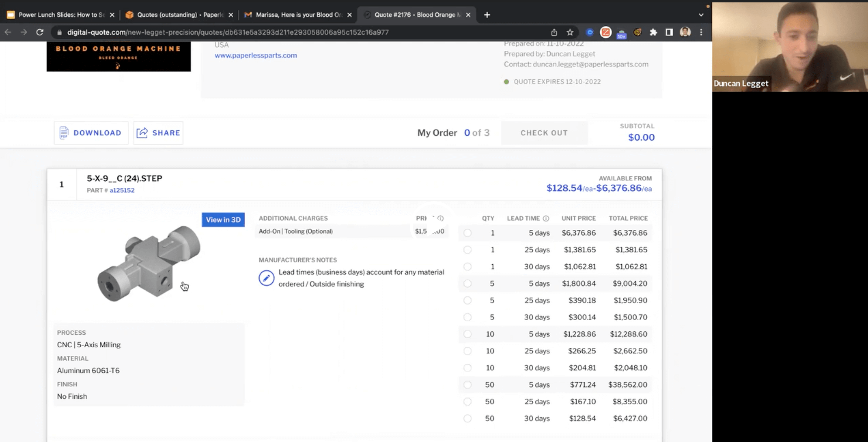Click the 'Aluminum 6061-T6' material text

(88, 371)
